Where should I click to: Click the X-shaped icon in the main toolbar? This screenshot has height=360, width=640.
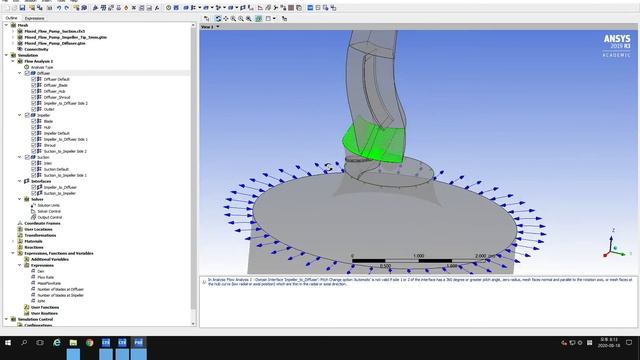134,8
